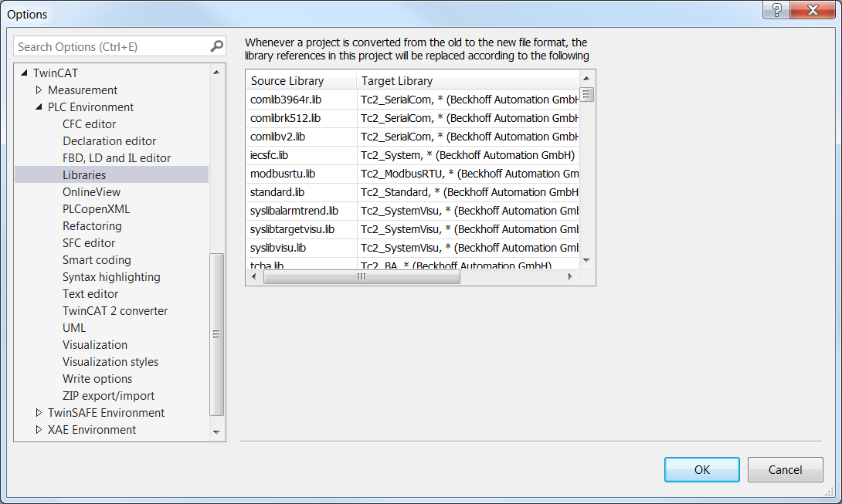Click the Tc2_System target library cell
Screen dimensions: 842x504
[467, 155]
